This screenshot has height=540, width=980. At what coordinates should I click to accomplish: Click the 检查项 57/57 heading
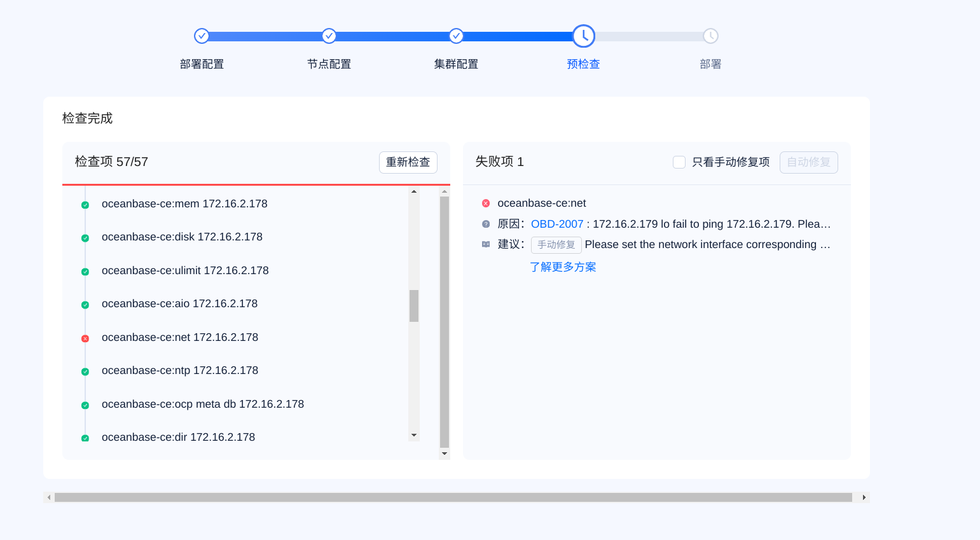111,162
